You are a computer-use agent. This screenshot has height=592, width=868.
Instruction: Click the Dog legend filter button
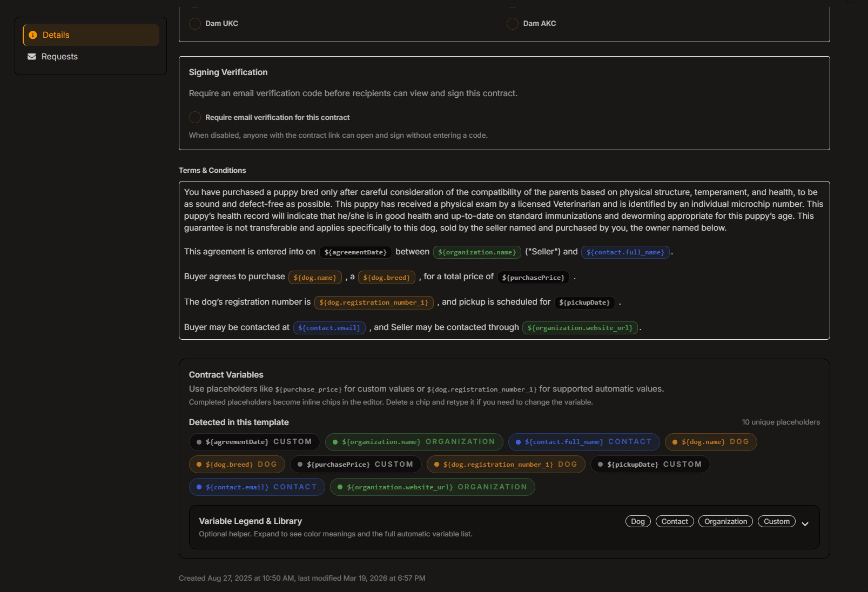638,521
